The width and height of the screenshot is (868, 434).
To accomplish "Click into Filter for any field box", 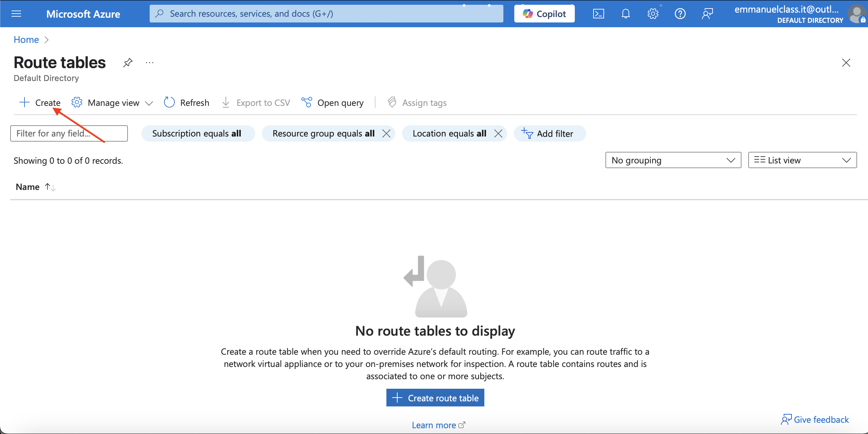I will [x=69, y=133].
